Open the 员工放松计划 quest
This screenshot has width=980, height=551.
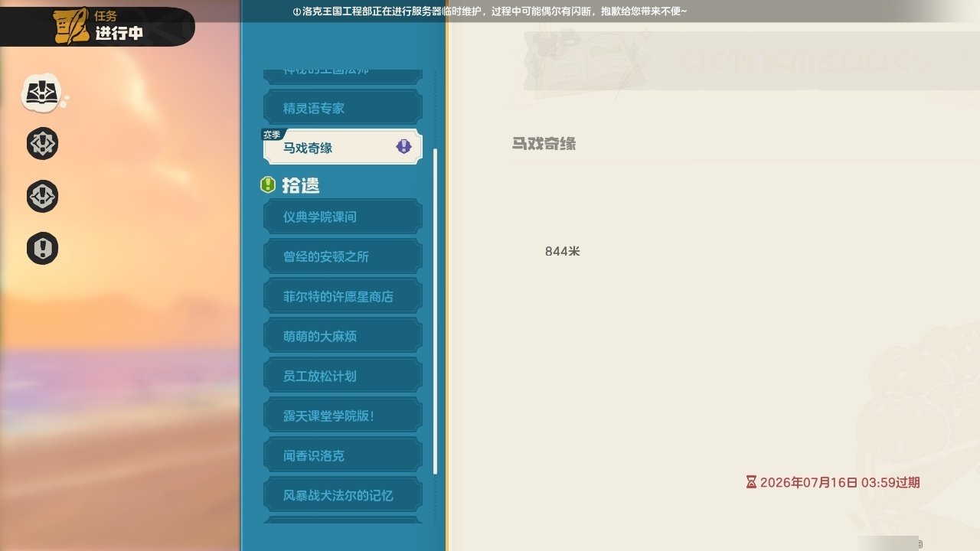point(342,376)
